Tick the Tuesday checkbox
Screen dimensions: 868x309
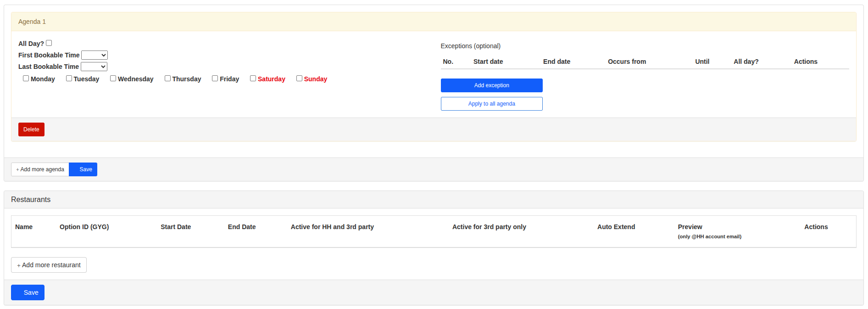pyautogui.click(x=69, y=79)
